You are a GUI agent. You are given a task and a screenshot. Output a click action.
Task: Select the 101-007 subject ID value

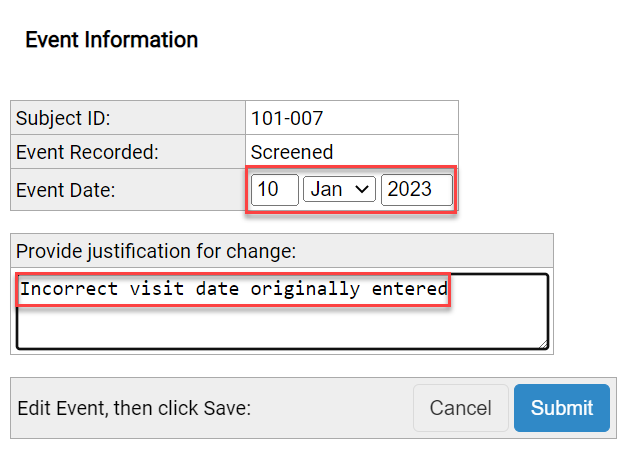point(287,118)
